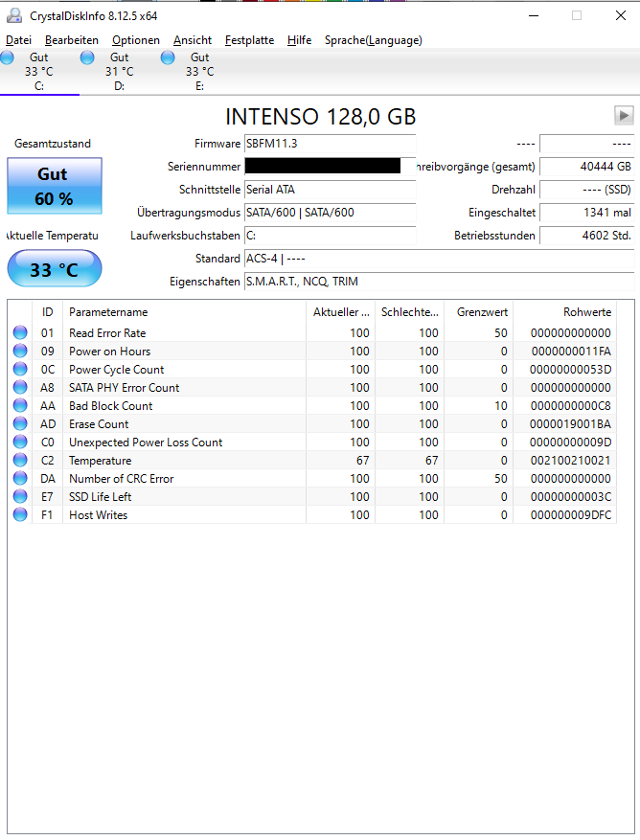Click the next disk arrow button
The width and height of the screenshot is (640, 840).
pos(624,115)
